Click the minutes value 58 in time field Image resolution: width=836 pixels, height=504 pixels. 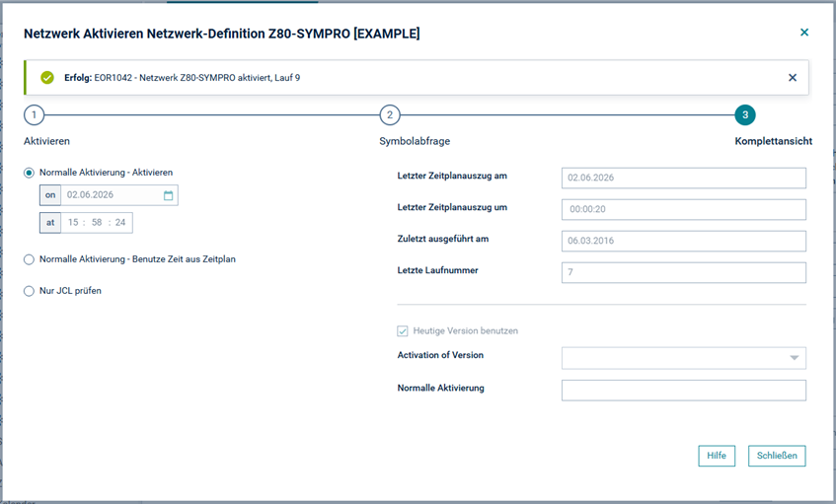point(97,223)
